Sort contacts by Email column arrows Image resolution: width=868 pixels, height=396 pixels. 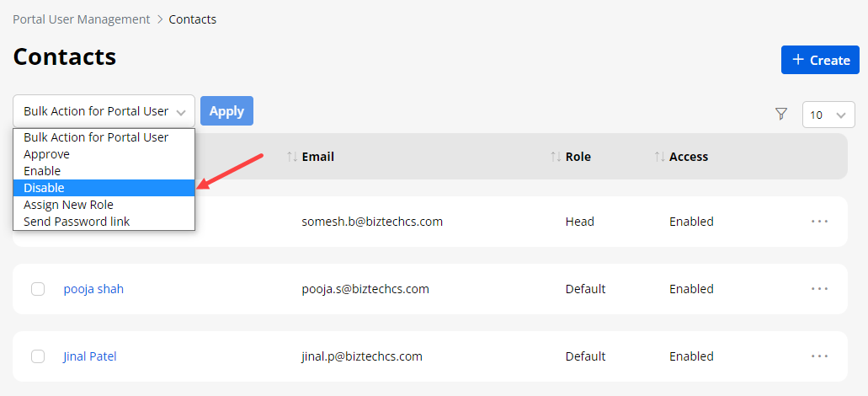click(x=292, y=157)
